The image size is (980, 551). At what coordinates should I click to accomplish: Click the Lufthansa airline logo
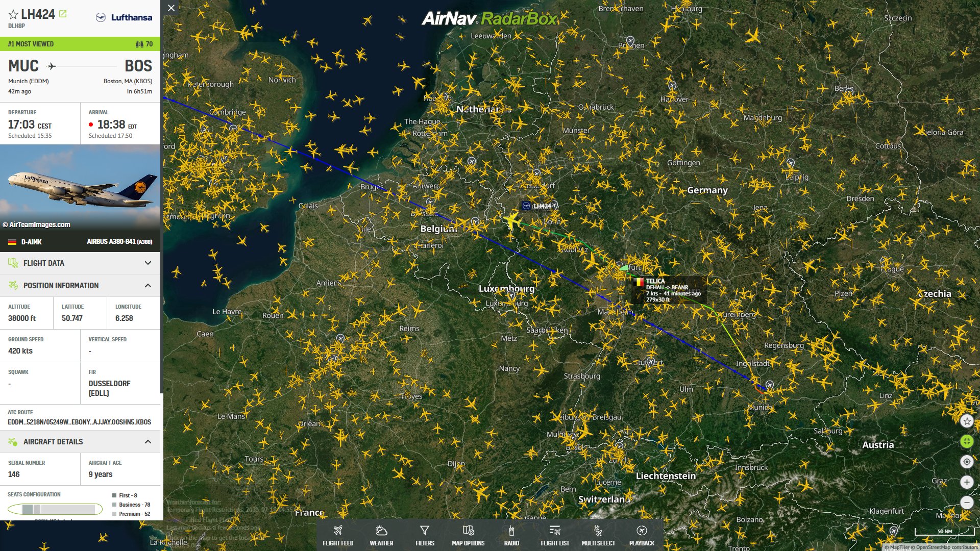124,17
